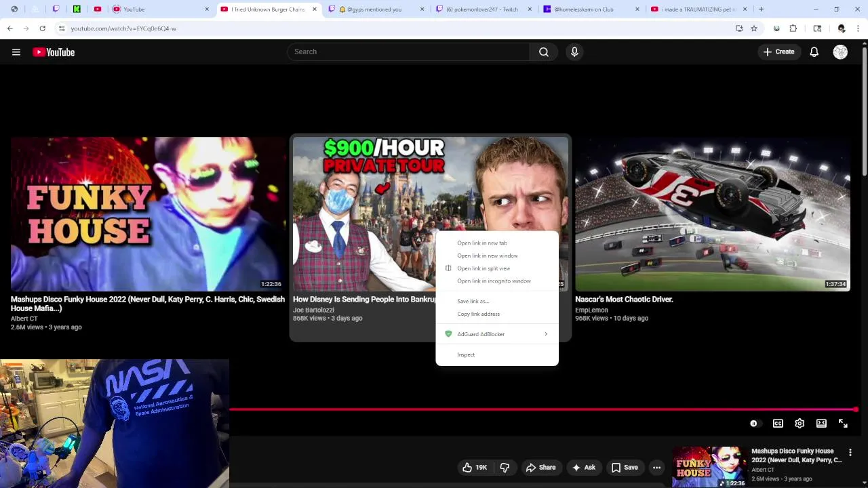Switch to theater mode in player

click(x=821, y=424)
